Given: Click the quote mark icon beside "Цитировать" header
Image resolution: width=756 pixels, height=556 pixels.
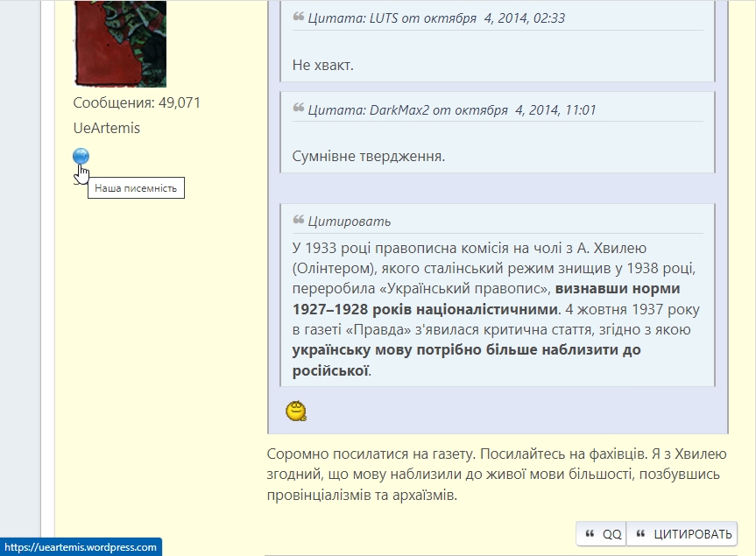Looking at the screenshot, I should 298,220.
